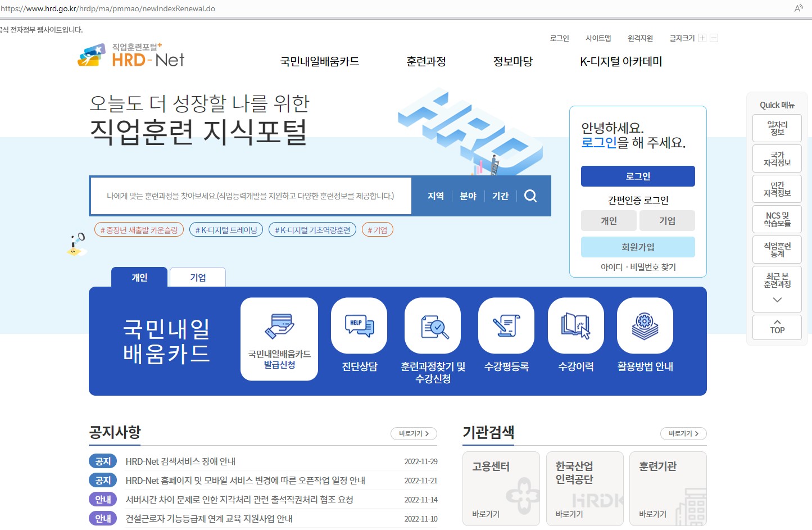Open 일자리 정보 in Quick menu

tap(777, 128)
